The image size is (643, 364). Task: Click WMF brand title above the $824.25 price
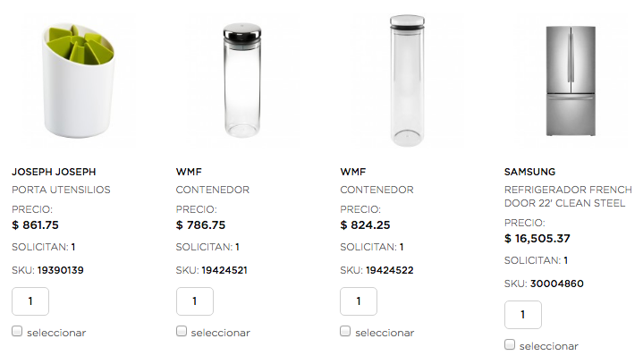353,172
